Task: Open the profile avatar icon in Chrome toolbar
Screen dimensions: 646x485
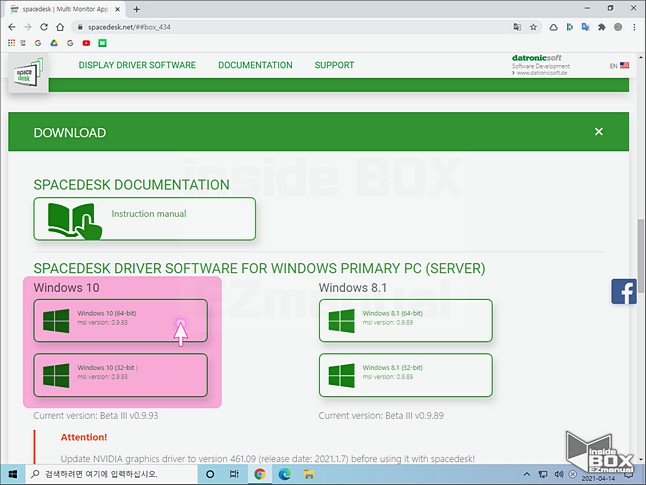Action: coord(618,27)
